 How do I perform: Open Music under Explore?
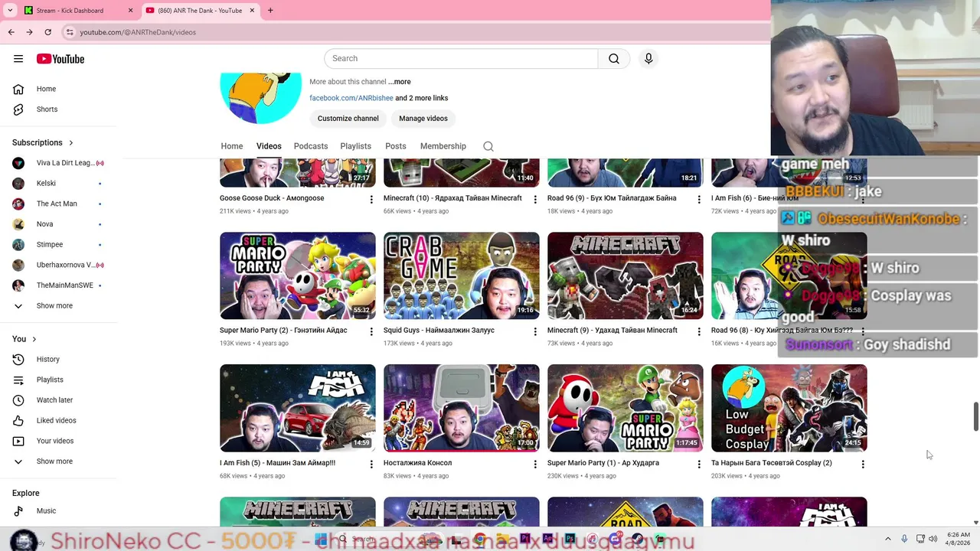(x=60, y=510)
